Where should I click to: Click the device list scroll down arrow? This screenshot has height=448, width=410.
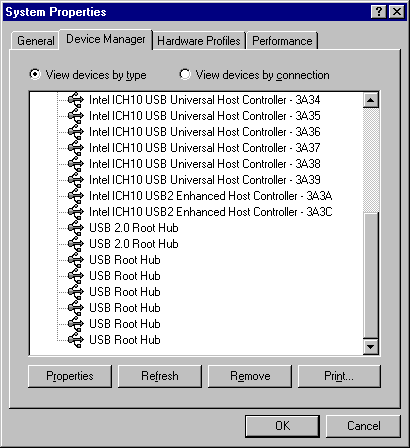pyautogui.click(x=371, y=347)
